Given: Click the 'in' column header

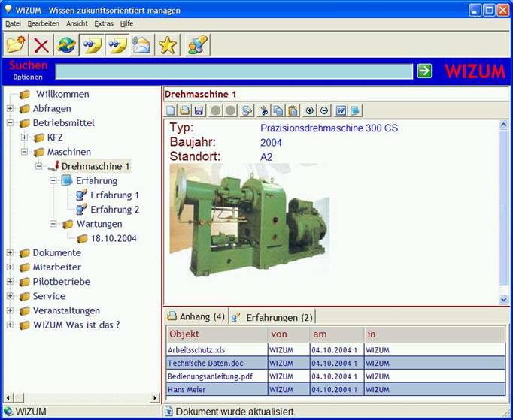Looking at the screenshot, I should [x=435, y=334].
